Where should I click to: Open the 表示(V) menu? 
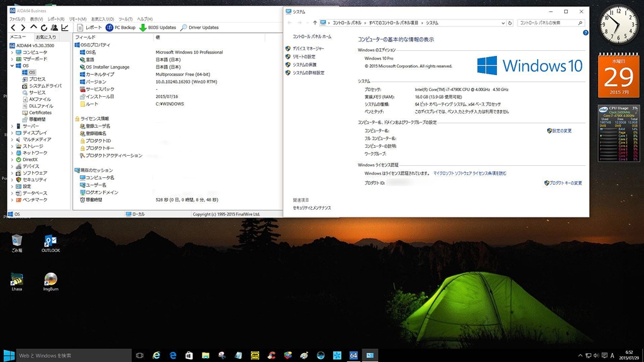point(36,19)
